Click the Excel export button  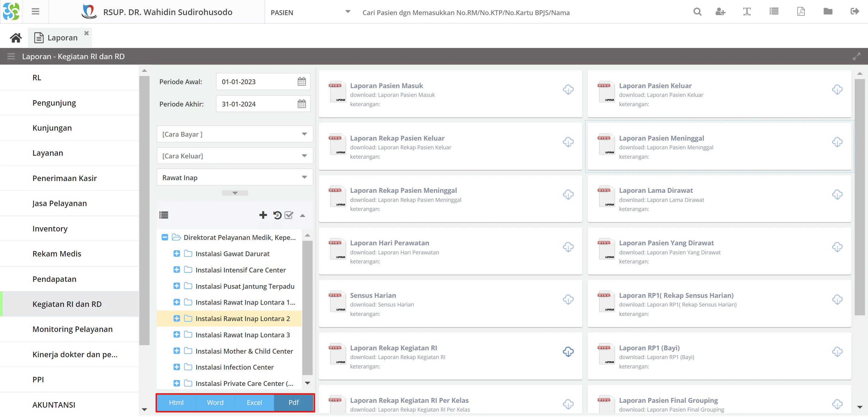(x=255, y=403)
